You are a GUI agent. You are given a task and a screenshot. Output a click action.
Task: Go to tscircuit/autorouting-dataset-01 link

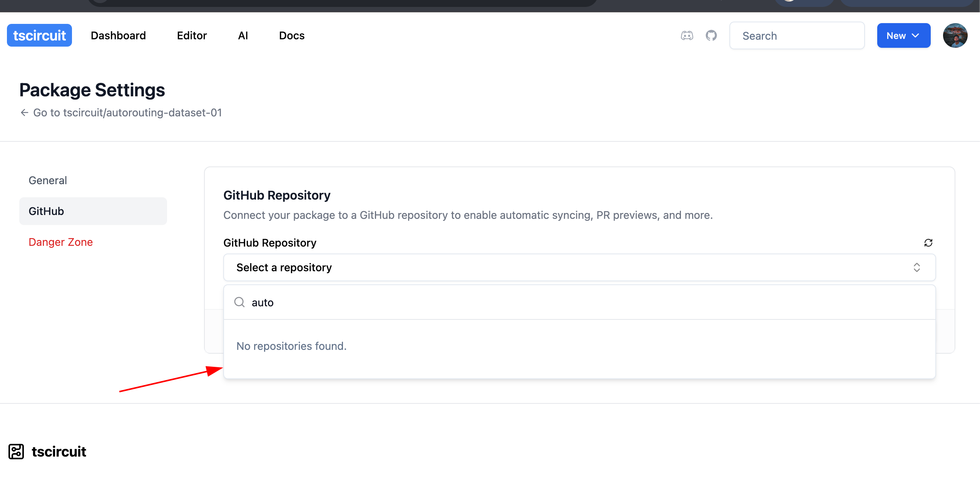coord(127,113)
